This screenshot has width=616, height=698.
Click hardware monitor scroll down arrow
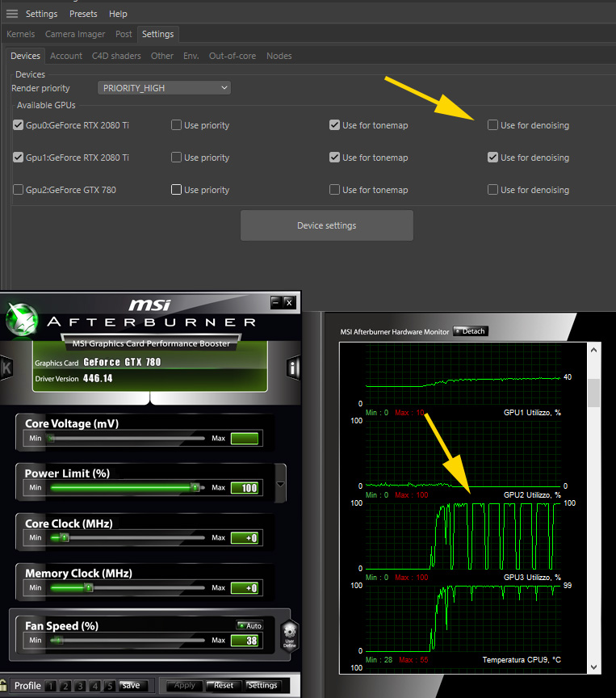(593, 666)
